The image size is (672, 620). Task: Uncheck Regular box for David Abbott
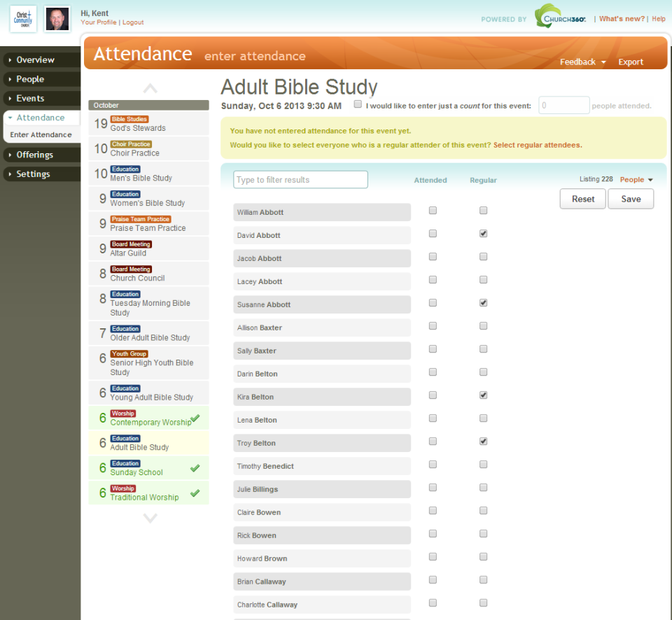[483, 234]
